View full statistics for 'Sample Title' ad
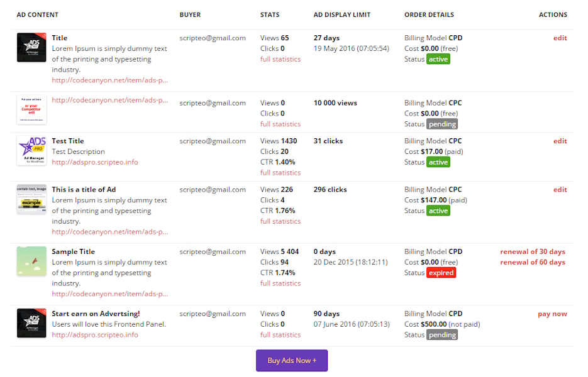 (x=280, y=283)
